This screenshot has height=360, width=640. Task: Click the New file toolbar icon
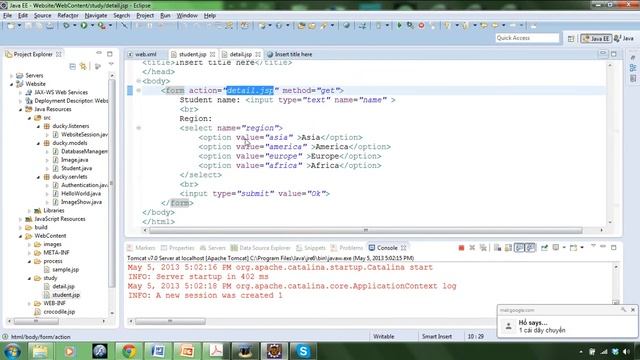click(11, 26)
